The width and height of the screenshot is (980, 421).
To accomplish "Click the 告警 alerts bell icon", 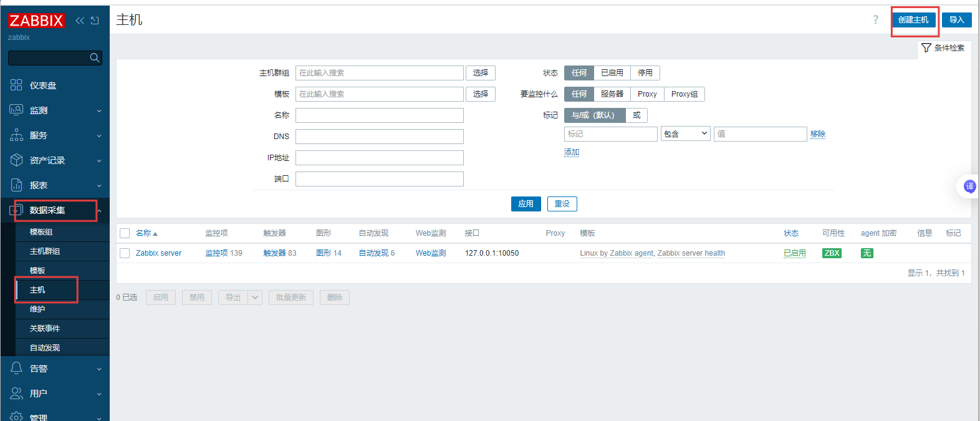I will click(16, 368).
